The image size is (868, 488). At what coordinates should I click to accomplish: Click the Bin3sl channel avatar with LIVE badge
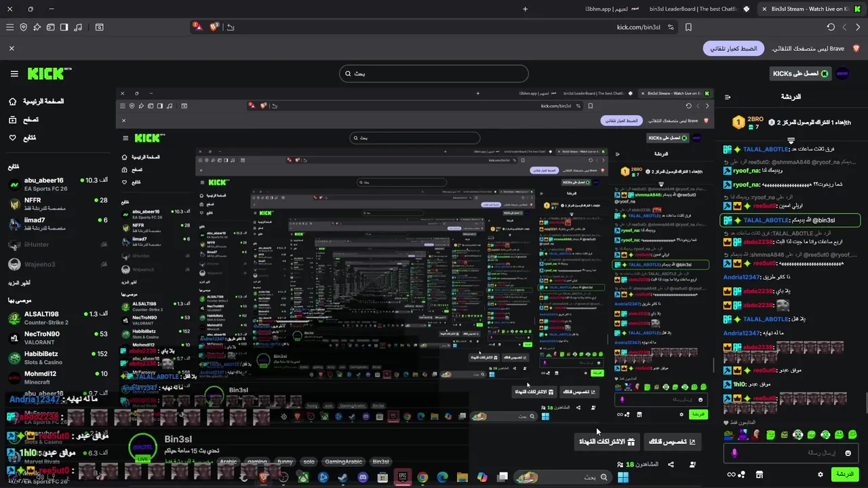(142, 447)
